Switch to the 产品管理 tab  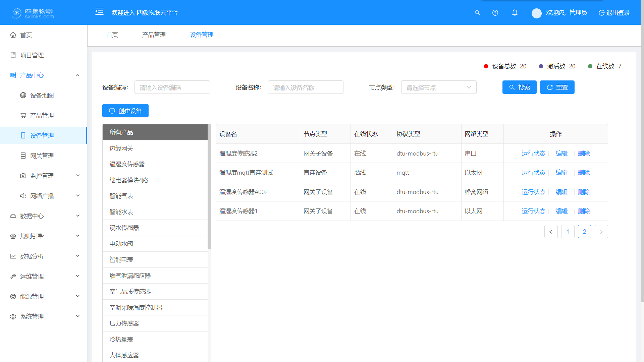[154, 35]
